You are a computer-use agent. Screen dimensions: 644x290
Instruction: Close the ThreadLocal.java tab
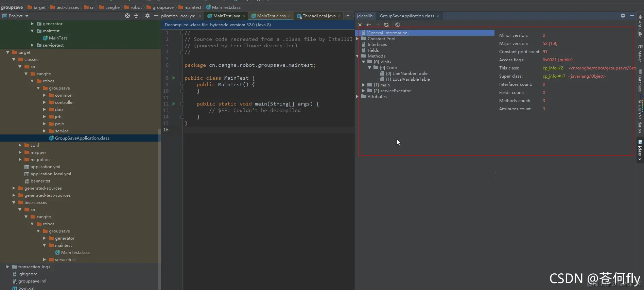[339, 16]
